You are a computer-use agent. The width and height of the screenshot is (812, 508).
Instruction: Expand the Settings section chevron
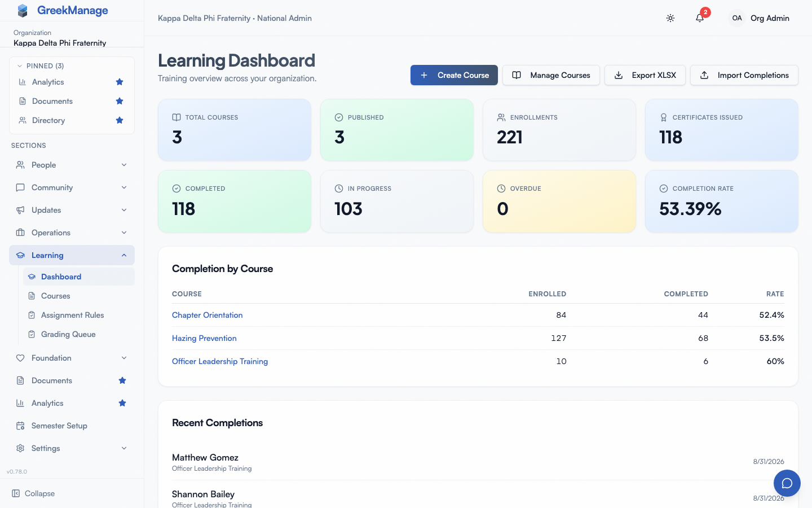pos(124,448)
